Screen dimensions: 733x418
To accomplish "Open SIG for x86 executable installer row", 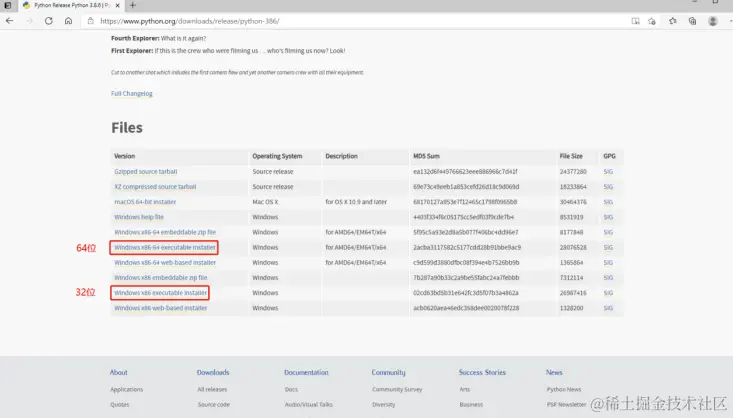I will coord(608,293).
